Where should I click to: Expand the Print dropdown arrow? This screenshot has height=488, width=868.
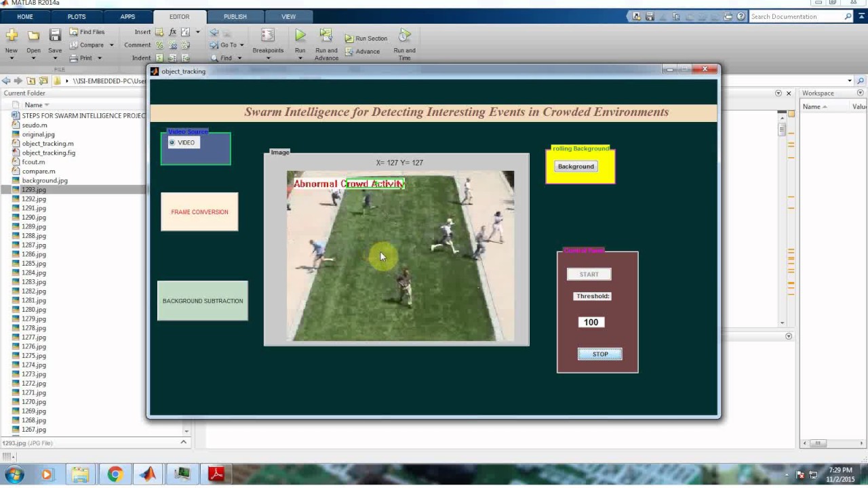click(100, 58)
